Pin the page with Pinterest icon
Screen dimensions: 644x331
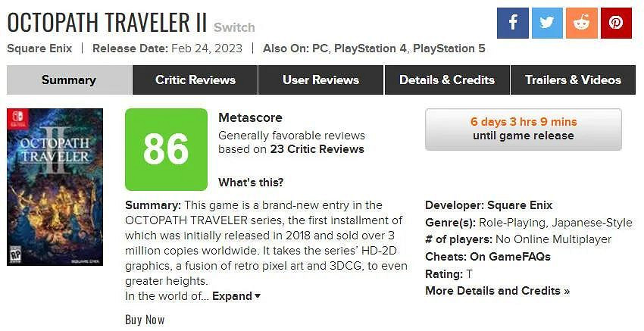pos(616,23)
